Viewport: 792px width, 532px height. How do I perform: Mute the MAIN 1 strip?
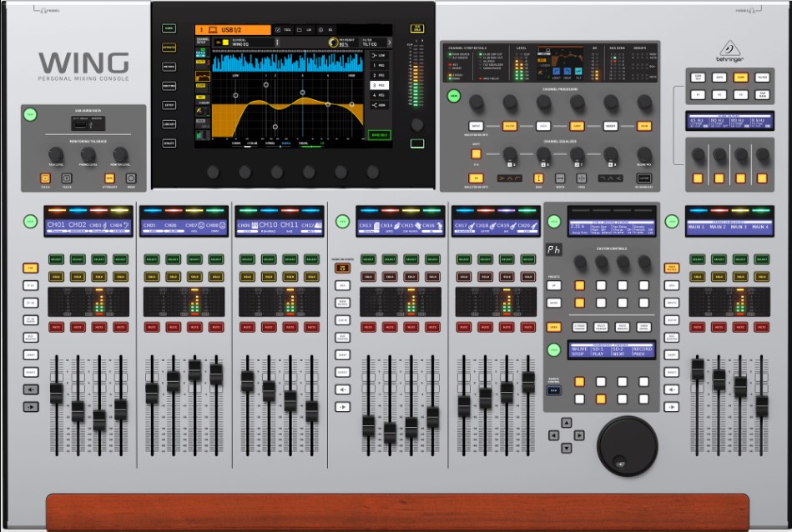pos(697,327)
